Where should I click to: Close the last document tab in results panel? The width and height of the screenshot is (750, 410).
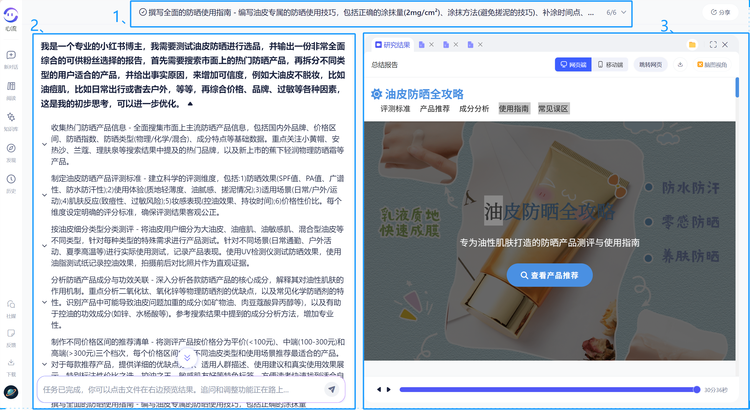point(480,44)
